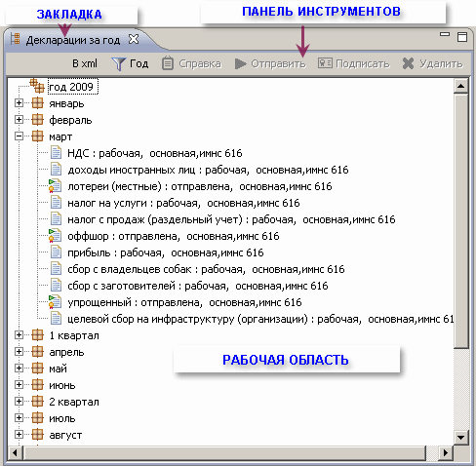Image resolution: width=476 pixels, height=466 pixels.
Task: Switch to Декларации за год tab
Action: point(73,40)
